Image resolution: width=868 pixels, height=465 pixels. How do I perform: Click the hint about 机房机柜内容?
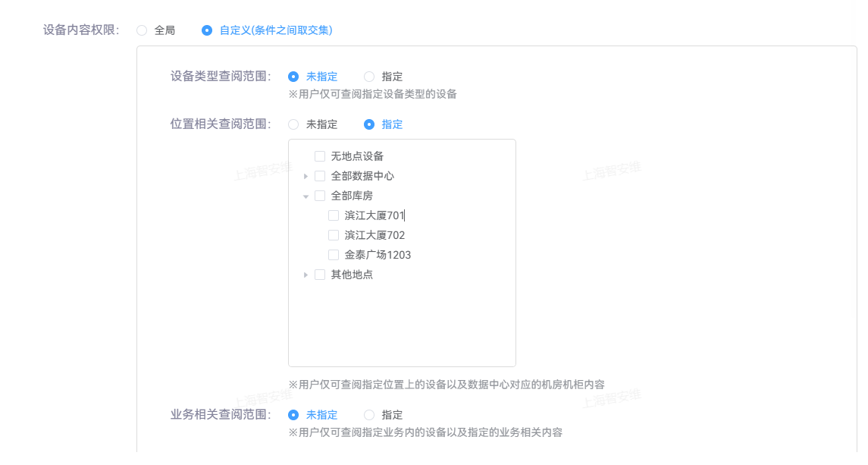coord(447,385)
